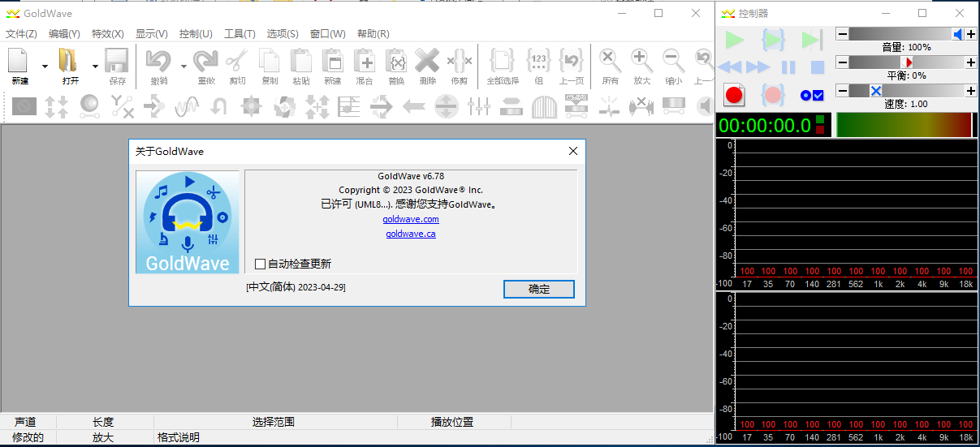Image resolution: width=980 pixels, height=447 pixels.
Task: Click balance slider minus button
Action: click(x=843, y=62)
